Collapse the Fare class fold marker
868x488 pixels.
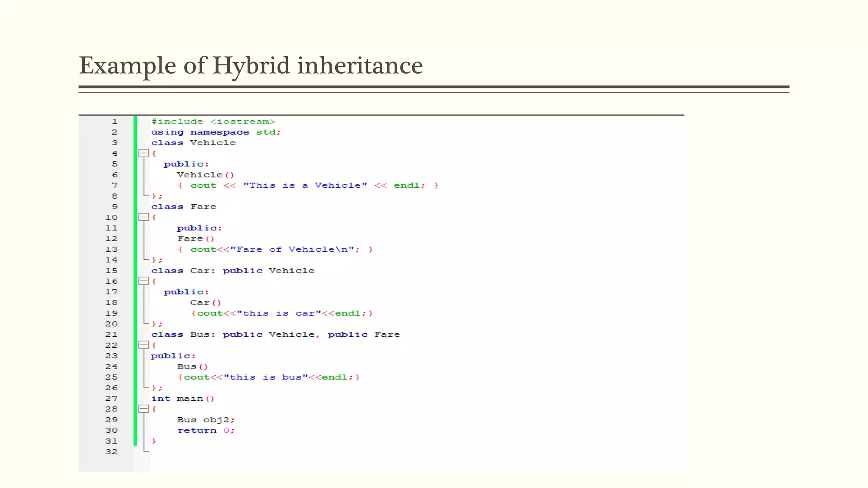144,217
